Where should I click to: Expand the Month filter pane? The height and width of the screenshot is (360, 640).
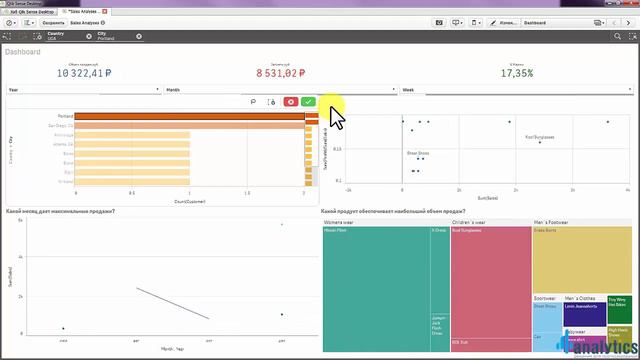[280, 90]
